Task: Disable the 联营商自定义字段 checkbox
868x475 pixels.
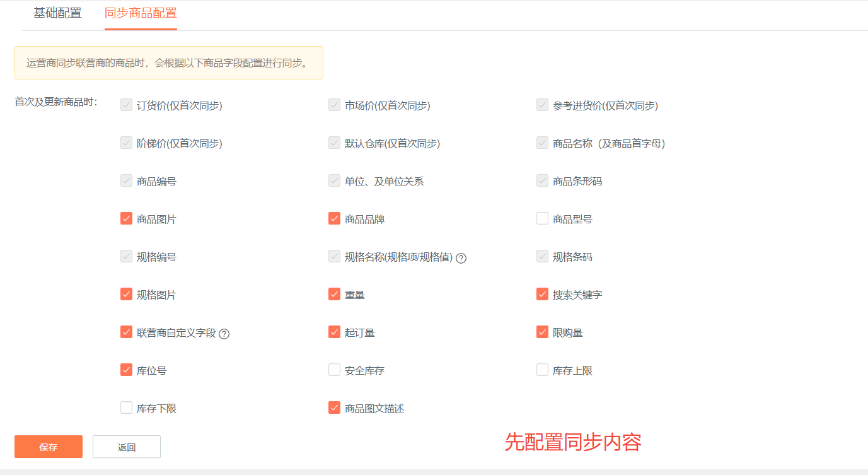Action: (x=126, y=332)
